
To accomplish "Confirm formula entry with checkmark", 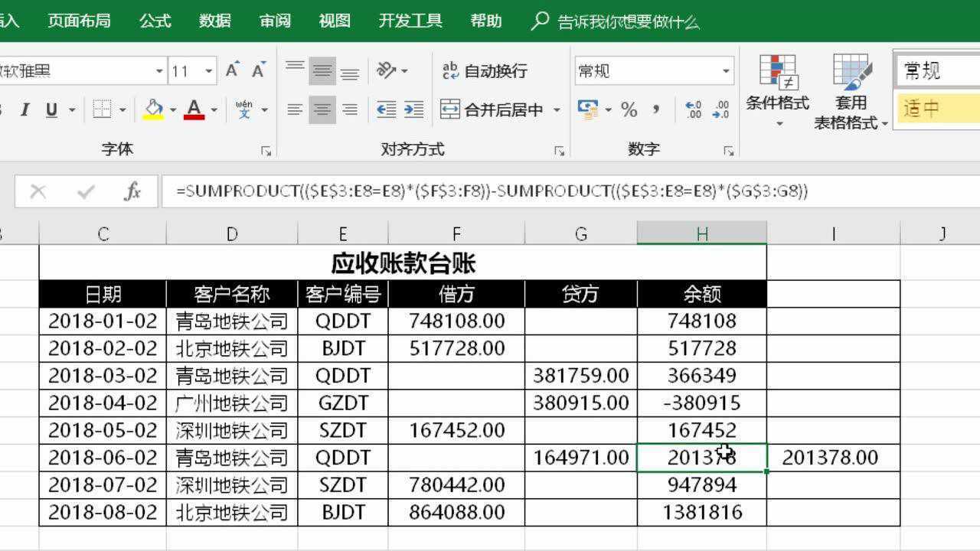I will tap(85, 191).
